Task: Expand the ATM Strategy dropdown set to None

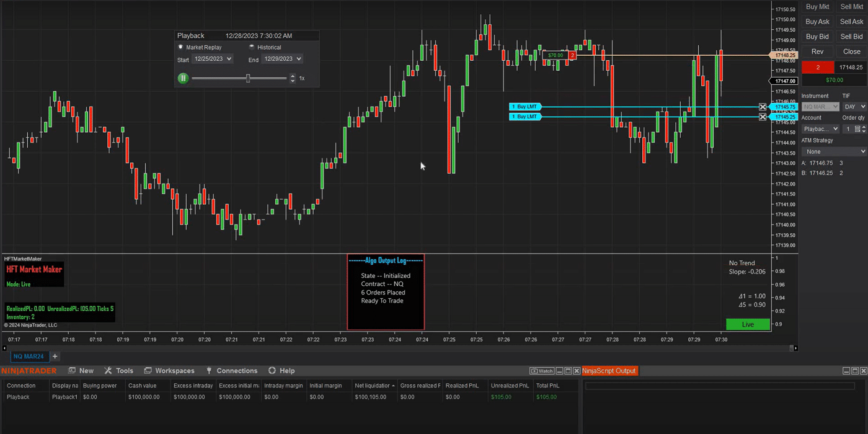Action: (x=834, y=151)
